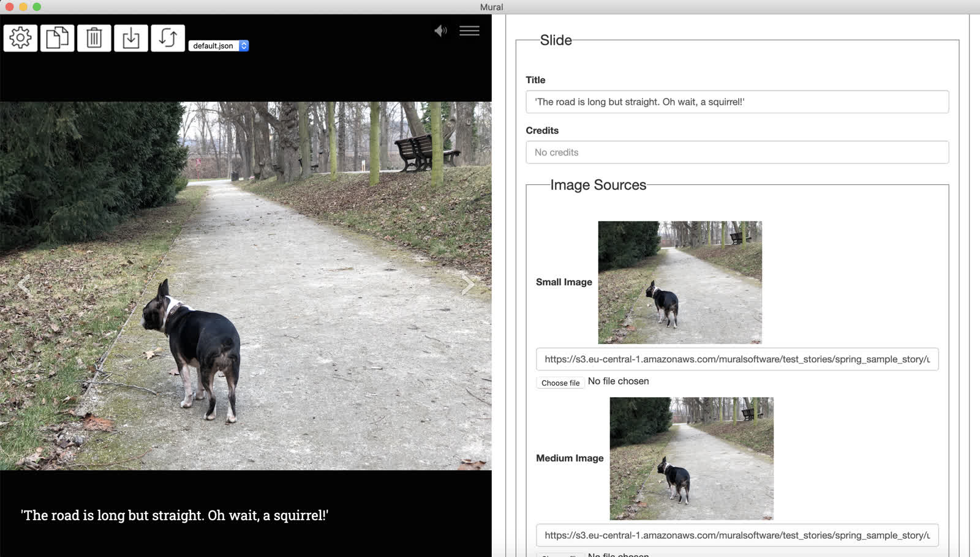The image size is (980, 557).
Task: Click the Image Sources heading
Action: point(598,185)
